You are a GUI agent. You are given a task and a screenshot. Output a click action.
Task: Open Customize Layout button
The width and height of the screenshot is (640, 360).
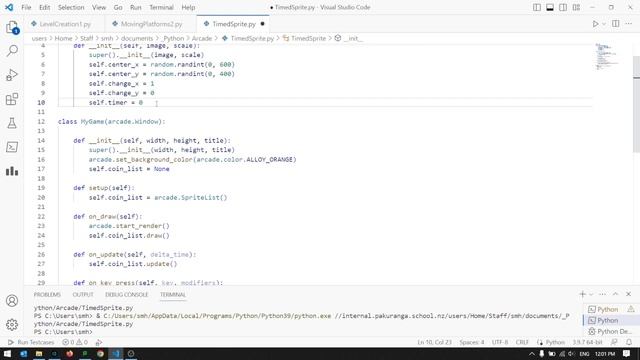point(576,7)
